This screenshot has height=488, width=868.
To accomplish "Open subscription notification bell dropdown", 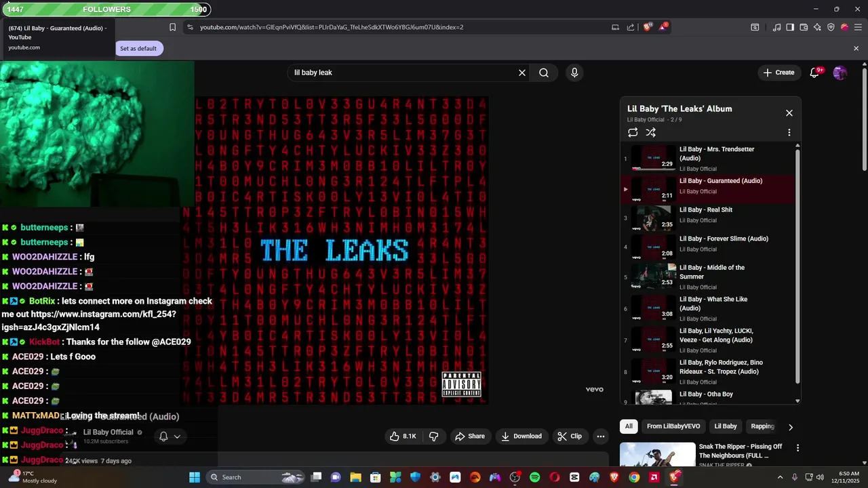I will click(170, 436).
